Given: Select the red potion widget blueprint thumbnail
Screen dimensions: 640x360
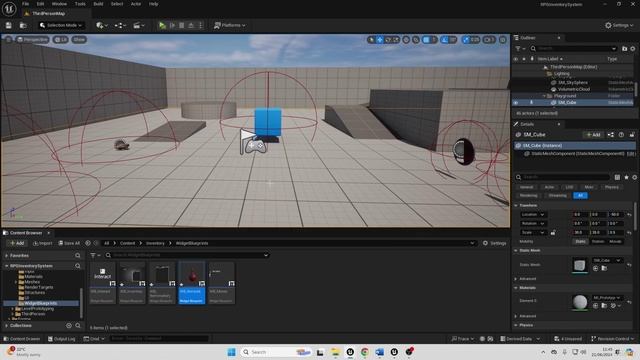Looking at the screenshot, I should [192, 274].
